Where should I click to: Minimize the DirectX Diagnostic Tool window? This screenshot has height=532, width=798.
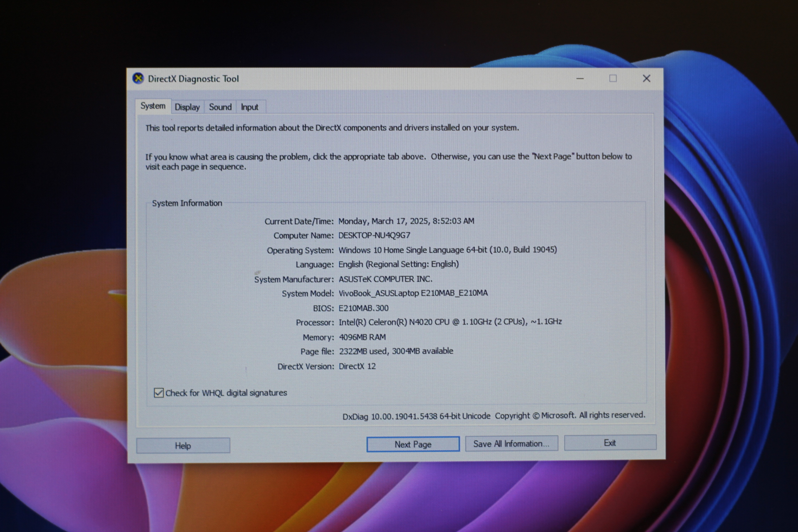pyautogui.click(x=580, y=79)
